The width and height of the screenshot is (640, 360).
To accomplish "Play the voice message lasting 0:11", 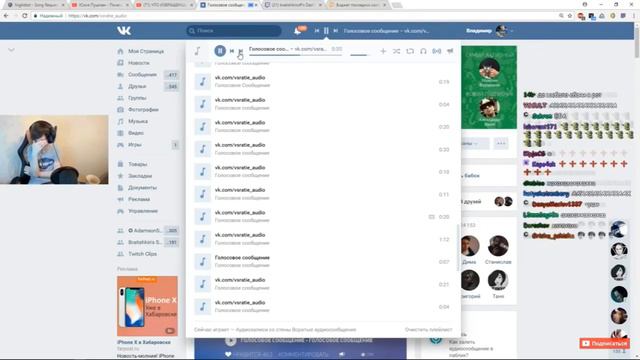I will point(322,194).
